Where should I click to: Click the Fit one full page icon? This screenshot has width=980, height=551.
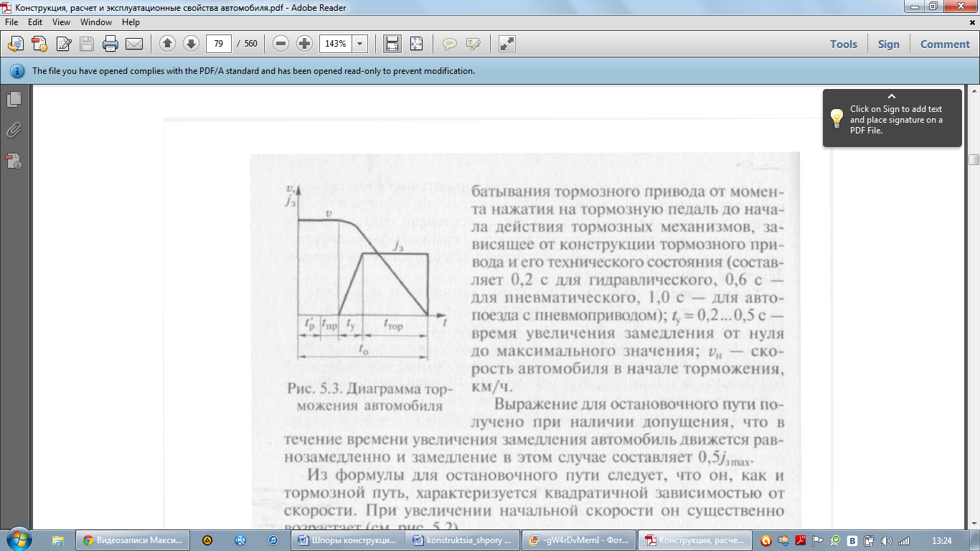point(416,44)
